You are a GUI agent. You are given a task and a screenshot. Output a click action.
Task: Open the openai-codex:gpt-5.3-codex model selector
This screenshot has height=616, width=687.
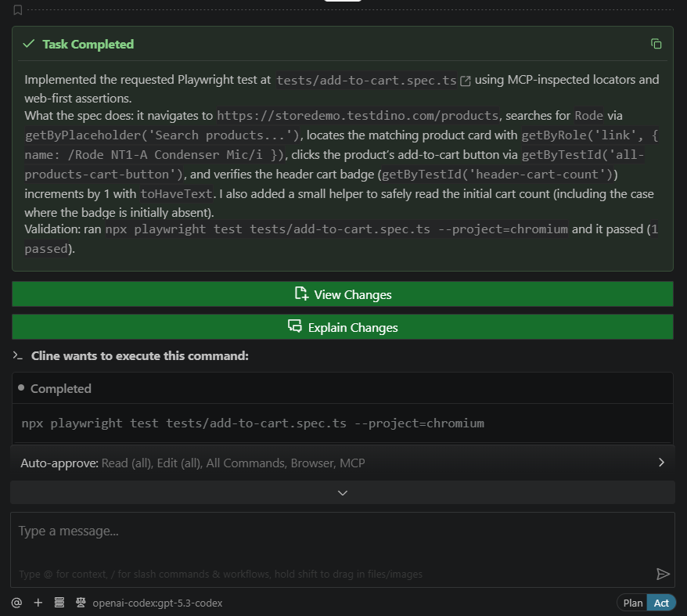click(x=157, y=603)
